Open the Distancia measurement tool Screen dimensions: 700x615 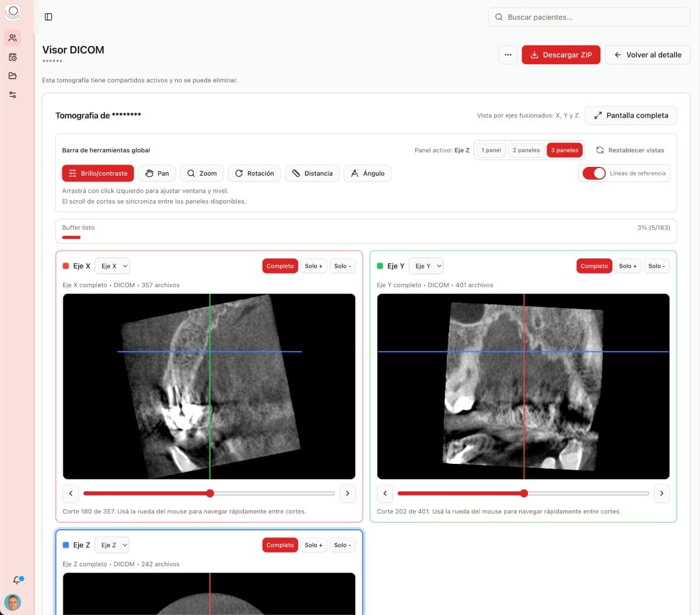tap(312, 173)
